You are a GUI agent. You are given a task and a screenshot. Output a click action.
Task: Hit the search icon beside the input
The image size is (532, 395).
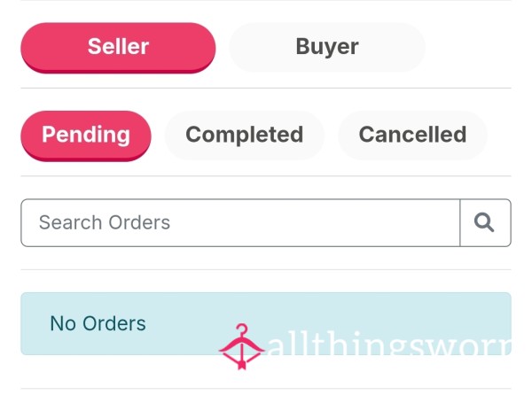pos(484,222)
